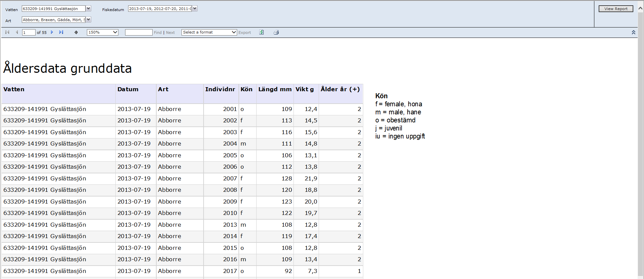Go to next report page

tap(52, 32)
